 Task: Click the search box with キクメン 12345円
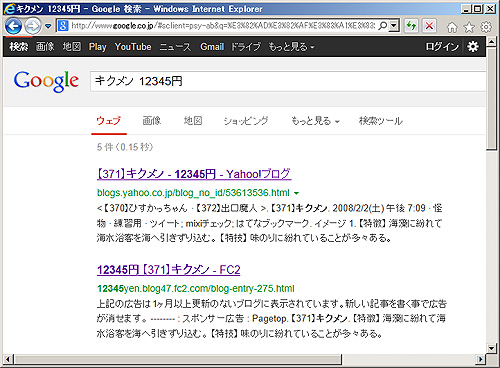(288, 81)
